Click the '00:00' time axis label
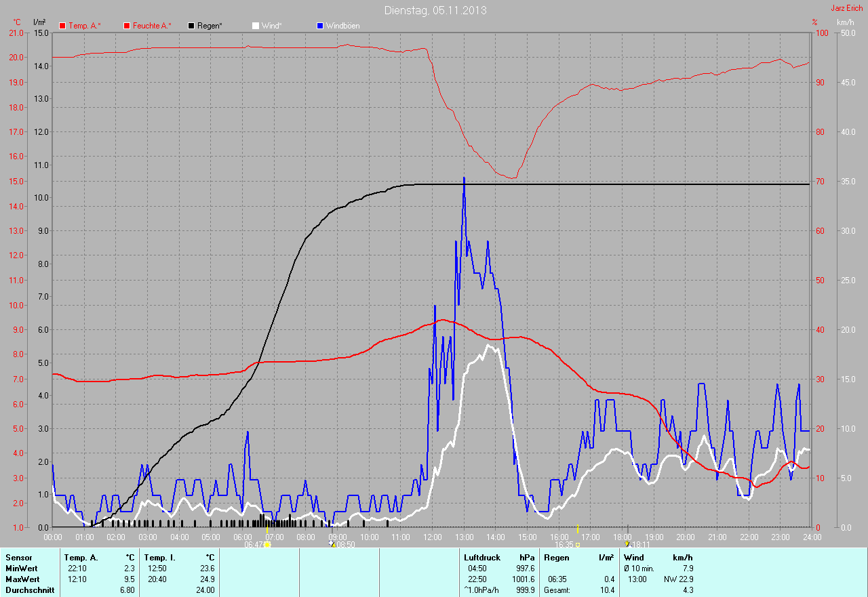 point(53,537)
